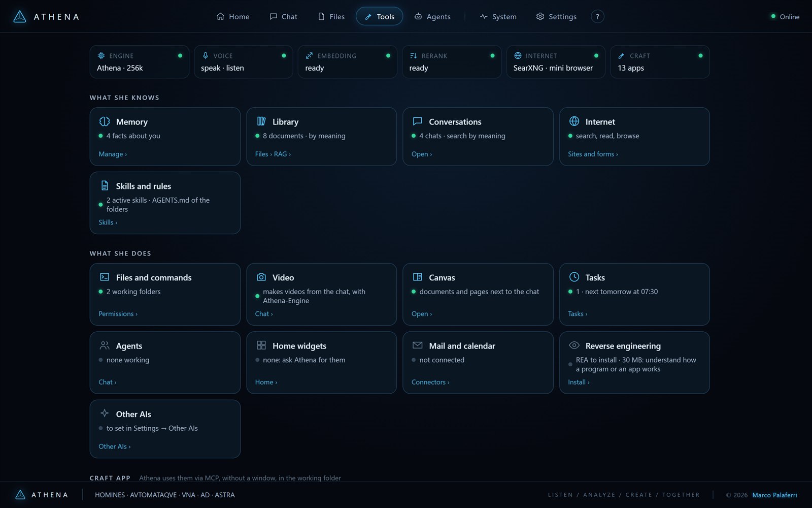The width and height of the screenshot is (812, 508).
Task: Click the Tasks clock icon
Action: click(x=574, y=277)
